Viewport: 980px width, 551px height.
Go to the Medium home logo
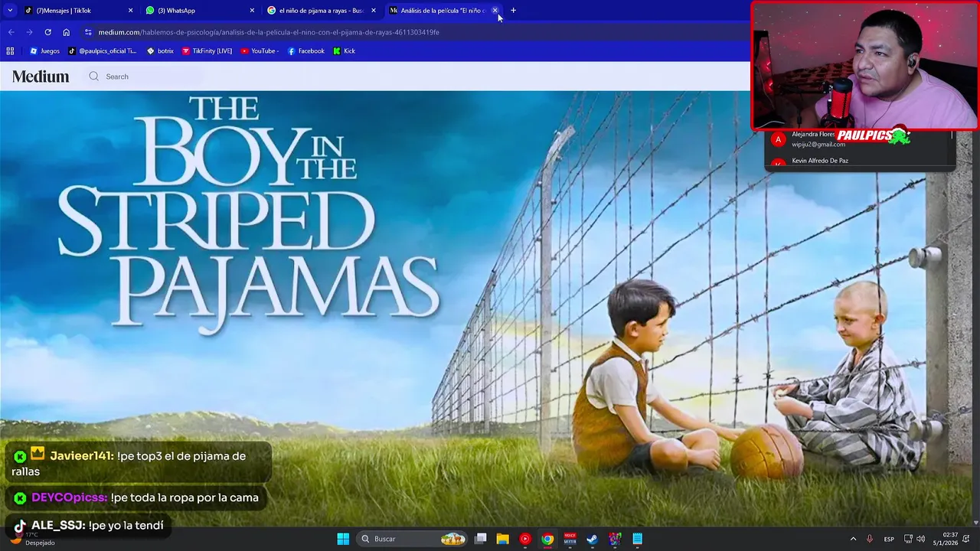[41, 77]
